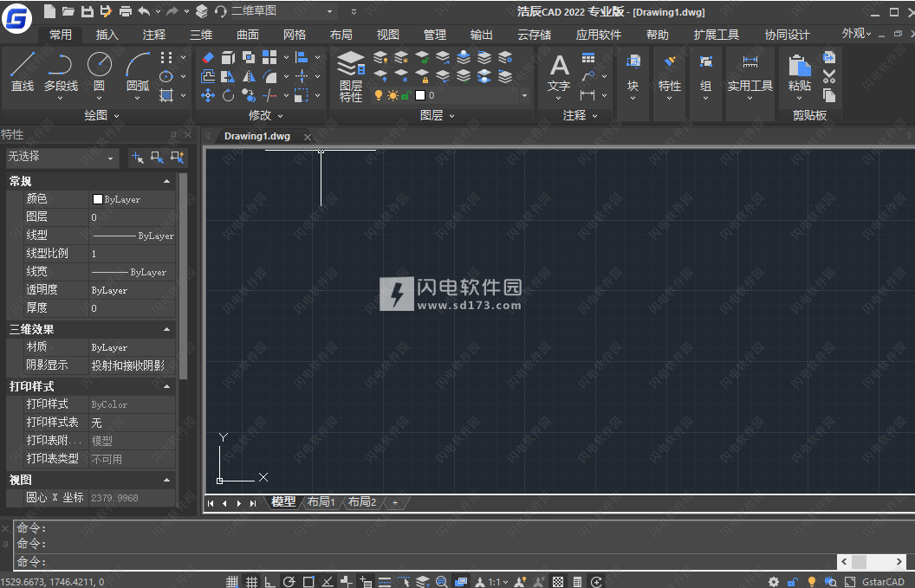The height and width of the screenshot is (588, 915).
Task: Click the Rotate tool icon
Action: [228, 95]
